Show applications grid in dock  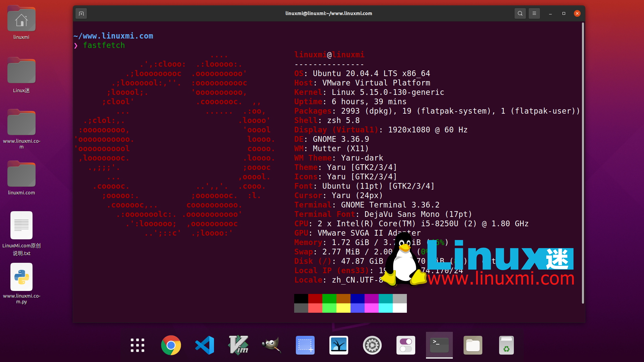[x=138, y=345]
